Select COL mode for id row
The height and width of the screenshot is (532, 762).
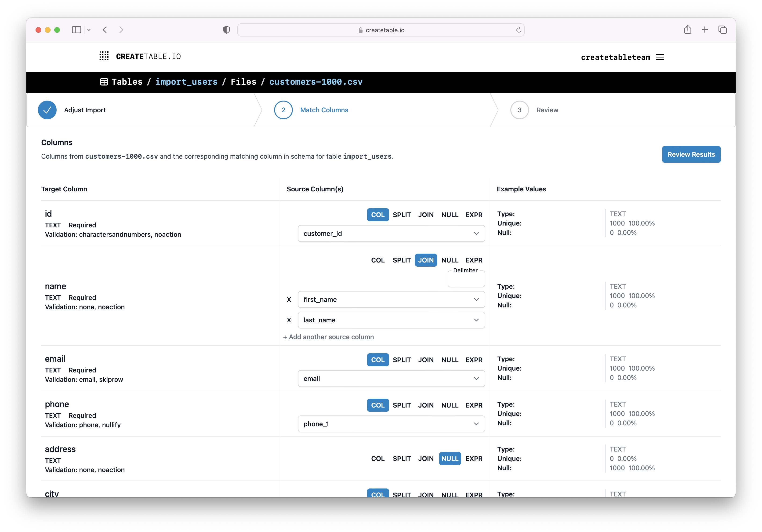[378, 215]
